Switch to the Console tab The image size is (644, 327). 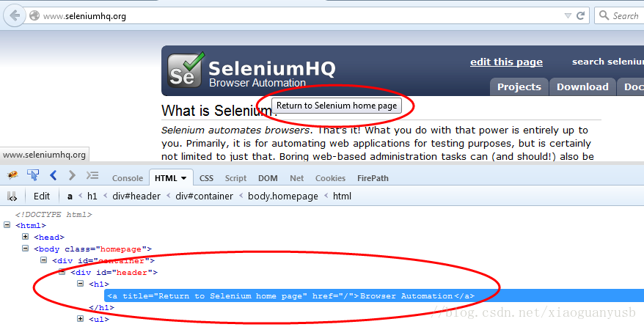click(128, 178)
